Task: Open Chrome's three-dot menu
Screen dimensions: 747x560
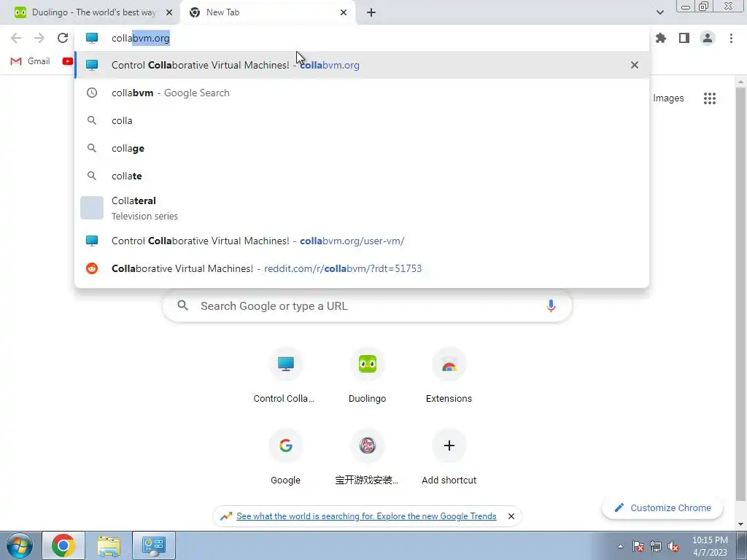Action: [x=731, y=38]
